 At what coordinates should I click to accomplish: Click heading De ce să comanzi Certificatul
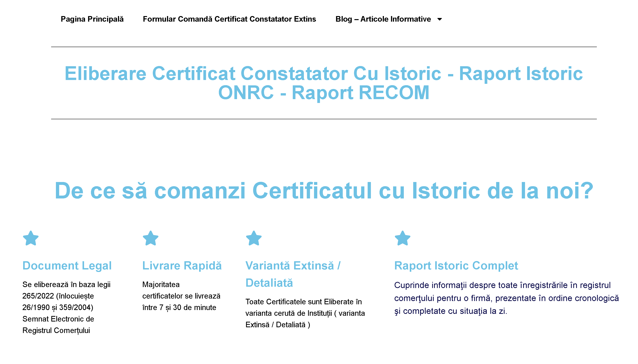(324, 190)
